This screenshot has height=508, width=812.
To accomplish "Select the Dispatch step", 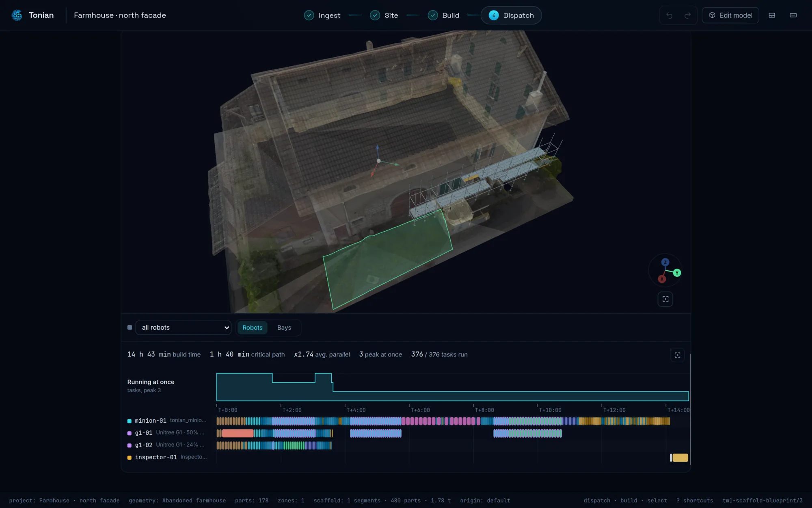I will pyautogui.click(x=511, y=15).
